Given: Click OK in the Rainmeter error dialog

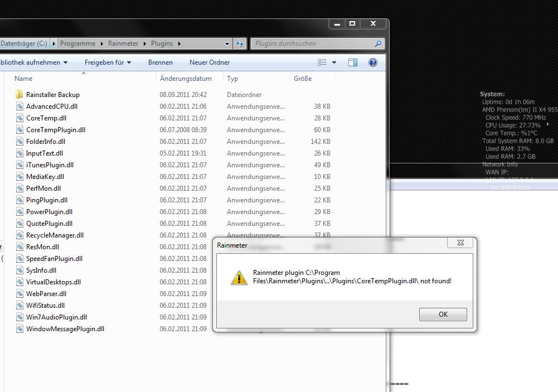Looking at the screenshot, I should click(443, 314).
